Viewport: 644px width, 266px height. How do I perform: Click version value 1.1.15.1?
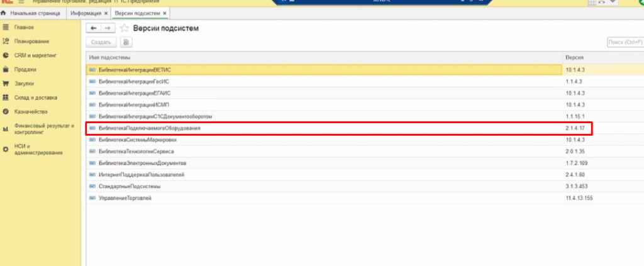575,116
